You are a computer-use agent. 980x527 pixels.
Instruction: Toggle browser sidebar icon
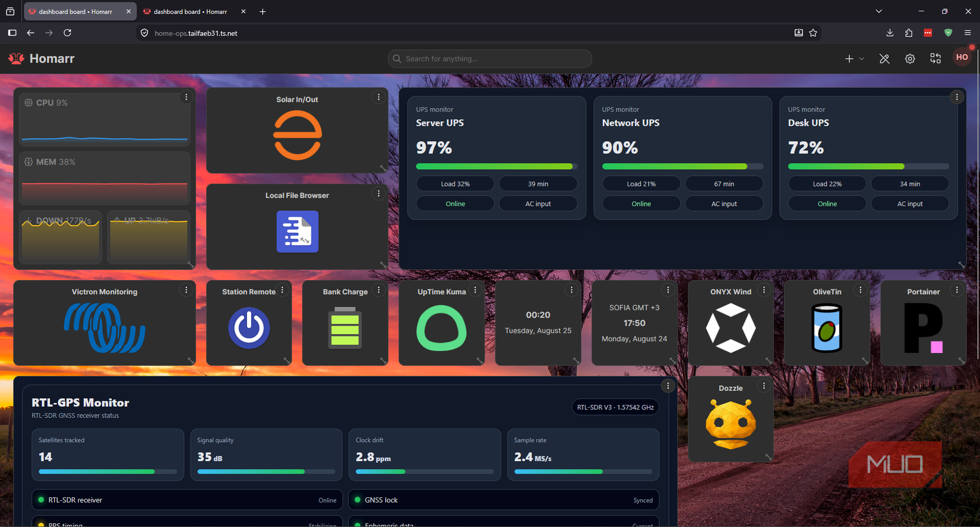click(12, 33)
